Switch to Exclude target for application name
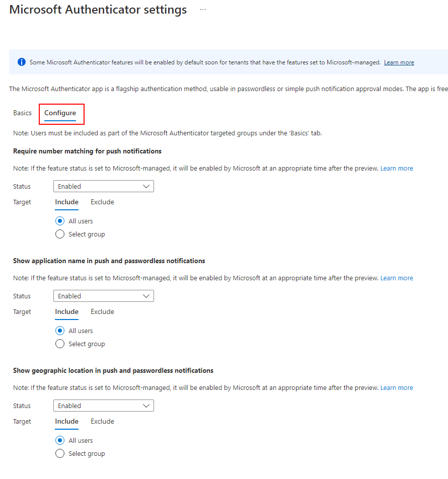This screenshot has width=448, height=479. click(102, 311)
